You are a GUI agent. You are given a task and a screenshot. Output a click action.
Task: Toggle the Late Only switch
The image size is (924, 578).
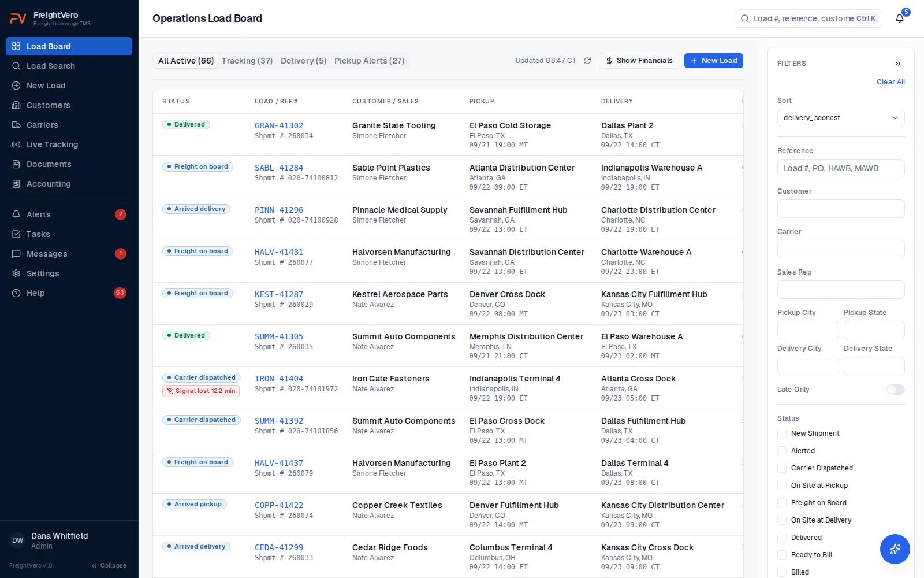895,390
